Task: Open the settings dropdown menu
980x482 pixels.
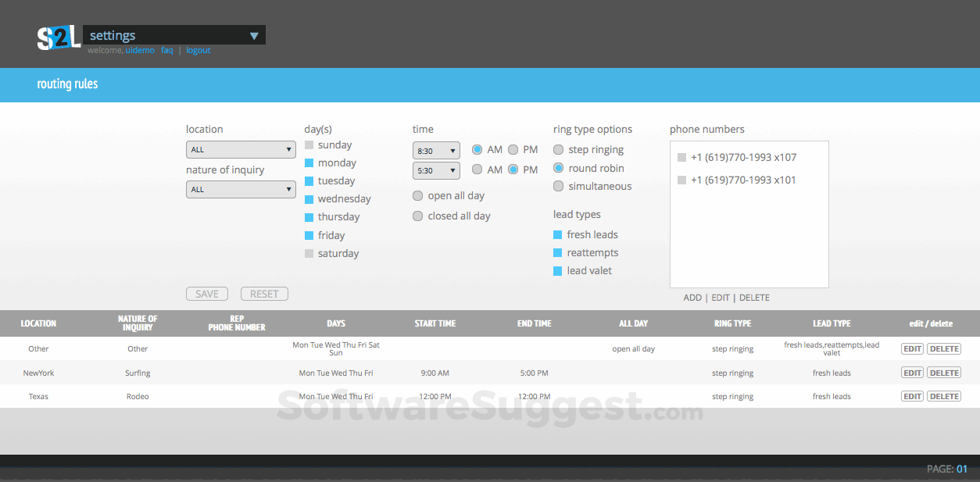Action: (252, 34)
